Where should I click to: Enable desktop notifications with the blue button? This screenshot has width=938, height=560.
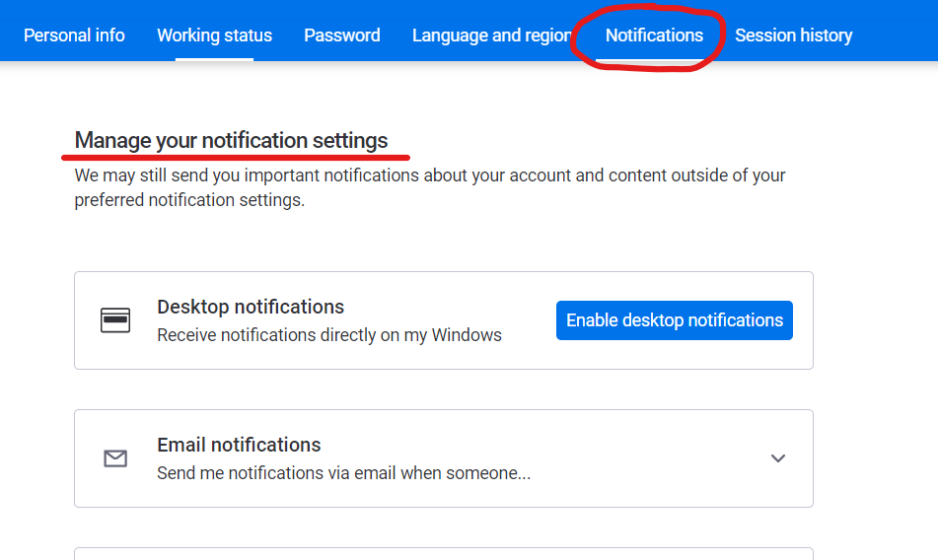[675, 320]
